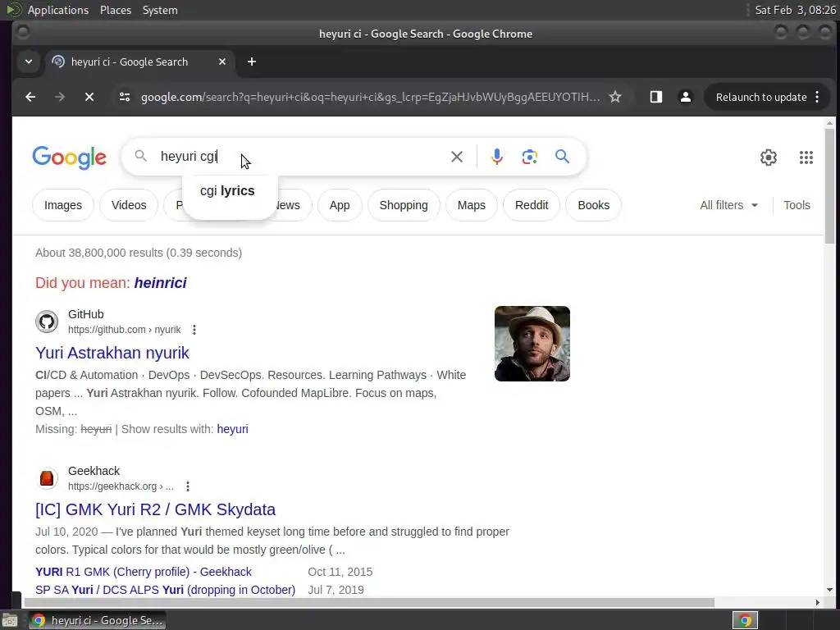Open the Google apps grid
Image resolution: width=840 pixels, height=630 pixels.
click(806, 157)
